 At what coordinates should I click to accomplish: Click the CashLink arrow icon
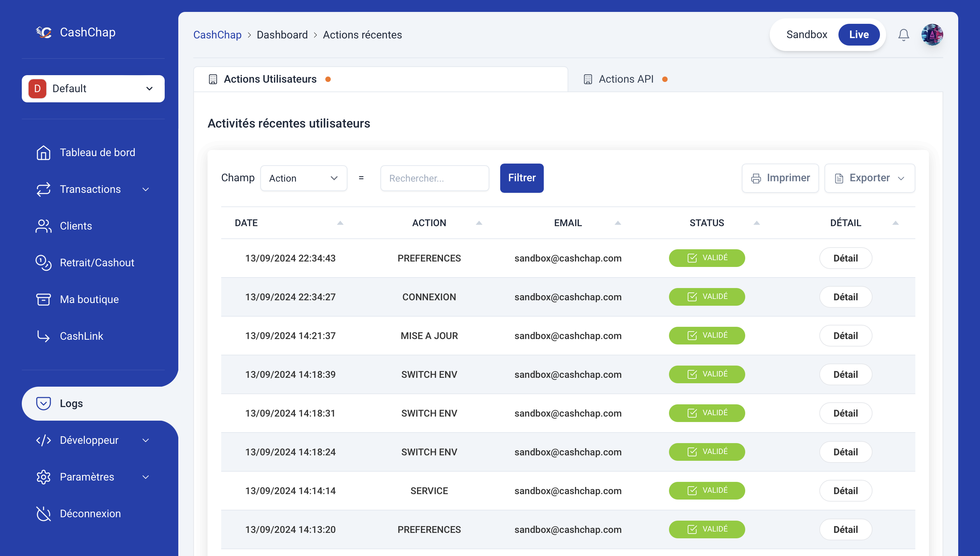[x=43, y=336]
